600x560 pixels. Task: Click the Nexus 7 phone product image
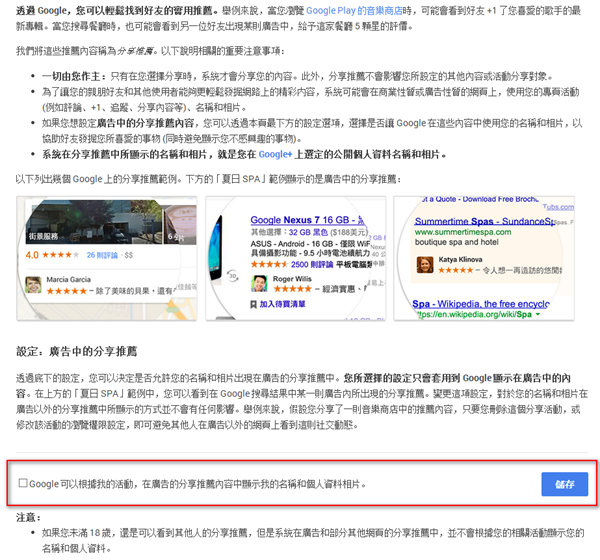point(216,248)
